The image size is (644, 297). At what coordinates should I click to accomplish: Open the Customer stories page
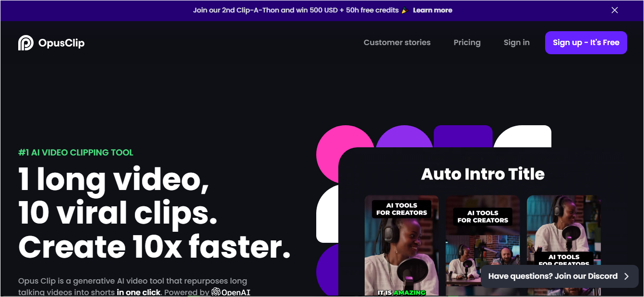point(397,43)
